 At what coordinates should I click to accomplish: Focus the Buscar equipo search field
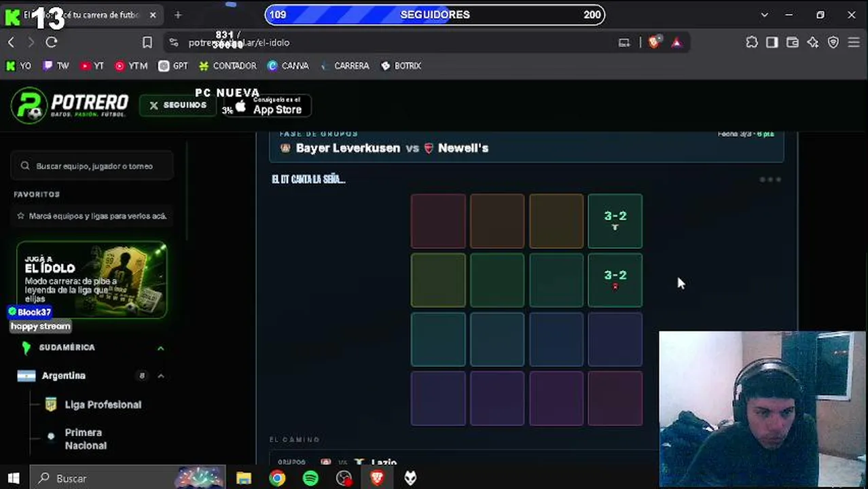pyautogui.click(x=92, y=166)
